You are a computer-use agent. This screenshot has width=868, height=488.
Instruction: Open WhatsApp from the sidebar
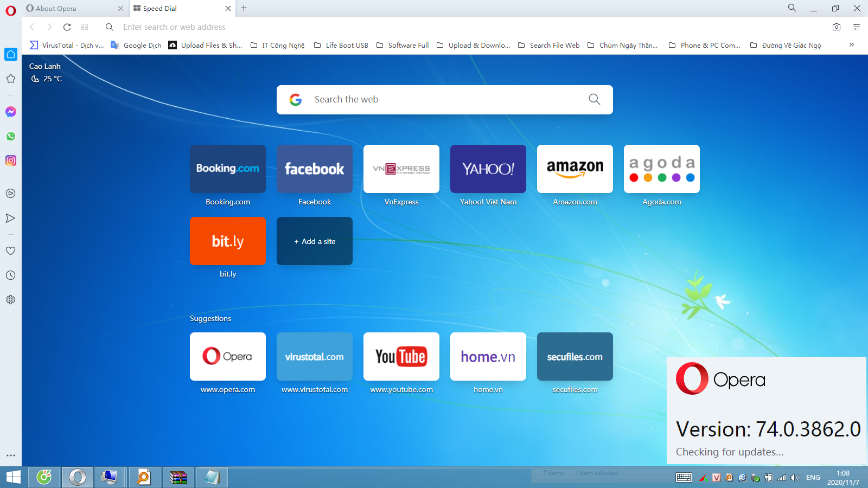tap(11, 136)
